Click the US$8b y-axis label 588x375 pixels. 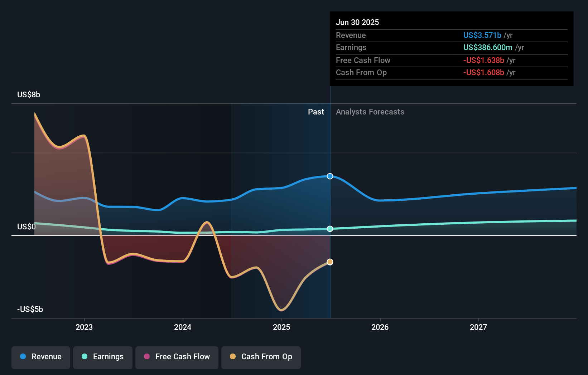pyautogui.click(x=29, y=94)
